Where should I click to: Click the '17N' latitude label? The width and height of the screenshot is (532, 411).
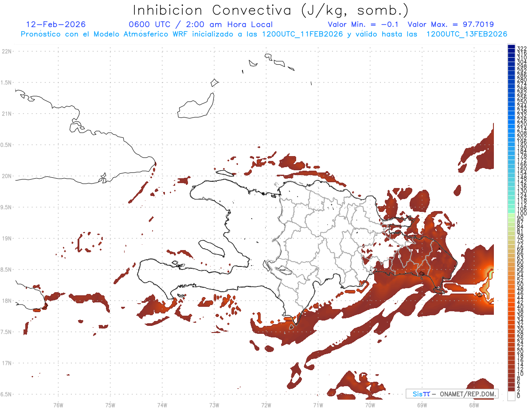click(7, 363)
